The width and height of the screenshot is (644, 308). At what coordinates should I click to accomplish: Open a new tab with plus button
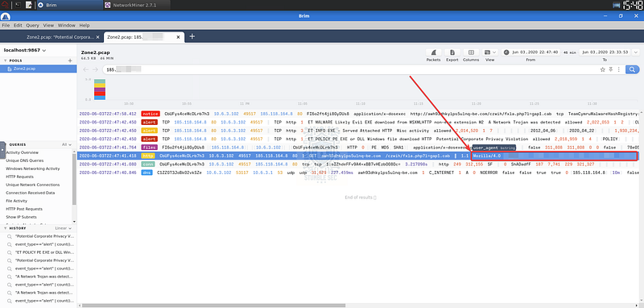(192, 36)
